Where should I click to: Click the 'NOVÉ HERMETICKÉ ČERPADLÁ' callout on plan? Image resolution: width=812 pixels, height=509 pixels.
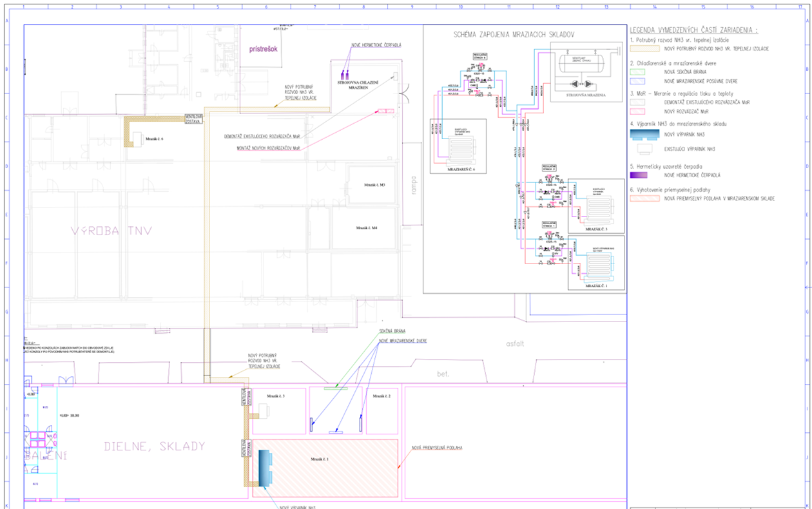click(x=376, y=45)
